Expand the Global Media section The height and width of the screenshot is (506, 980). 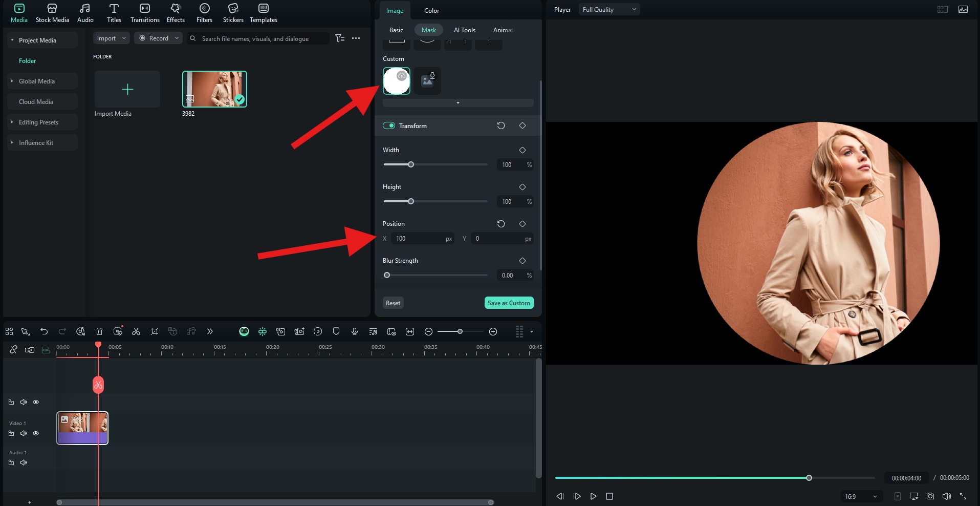12,81
